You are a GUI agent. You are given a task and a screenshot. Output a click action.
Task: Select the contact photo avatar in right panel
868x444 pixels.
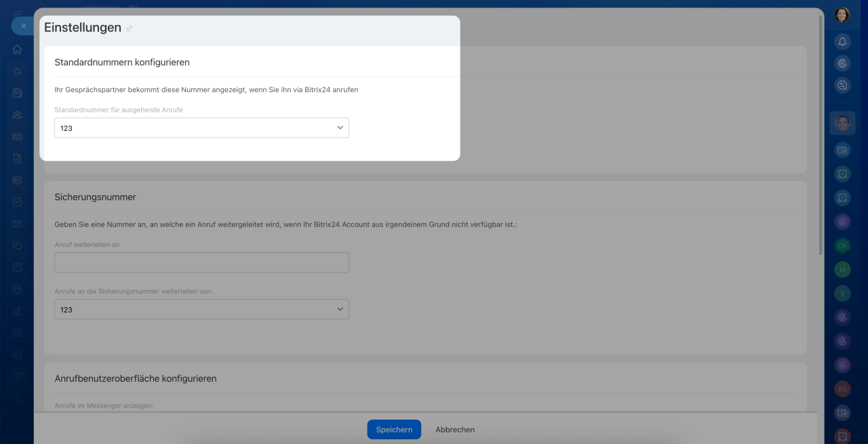[842, 123]
